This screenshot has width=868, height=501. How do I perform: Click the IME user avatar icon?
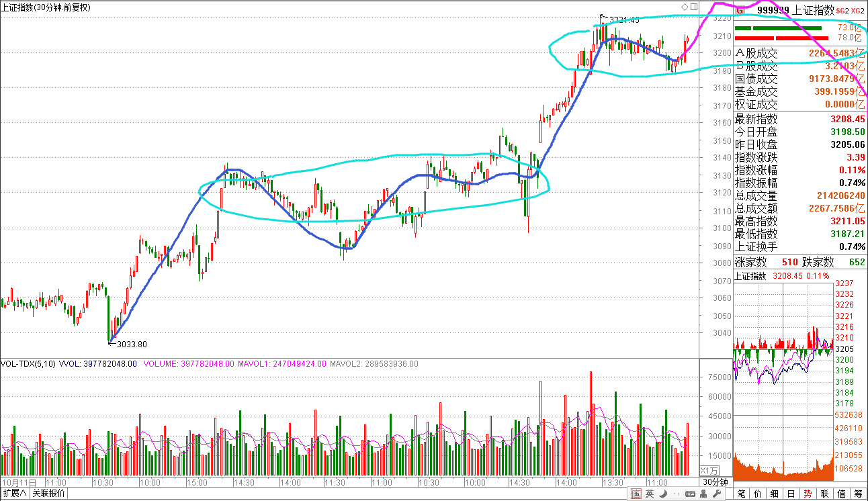tap(702, 494)
